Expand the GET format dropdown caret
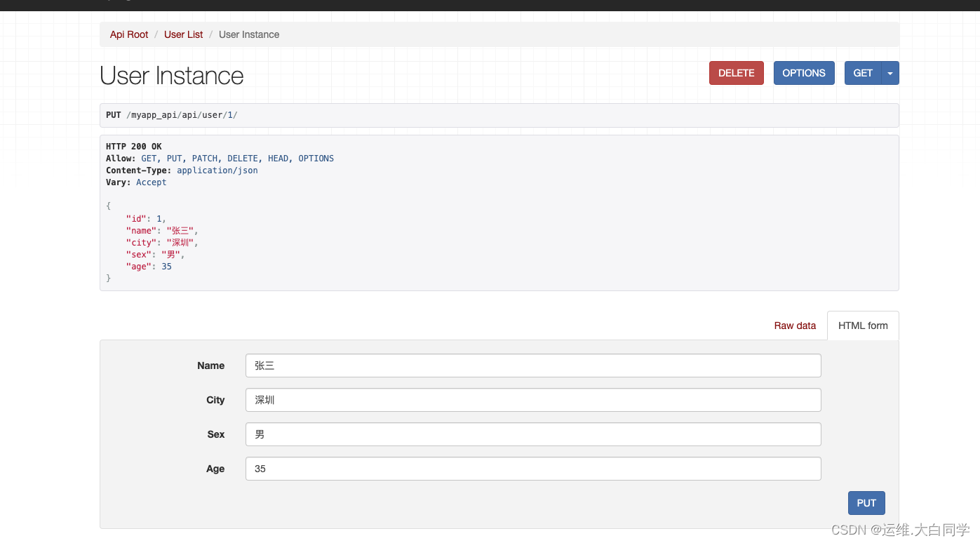This screenshot has height=543, width=980. point(890,73)
